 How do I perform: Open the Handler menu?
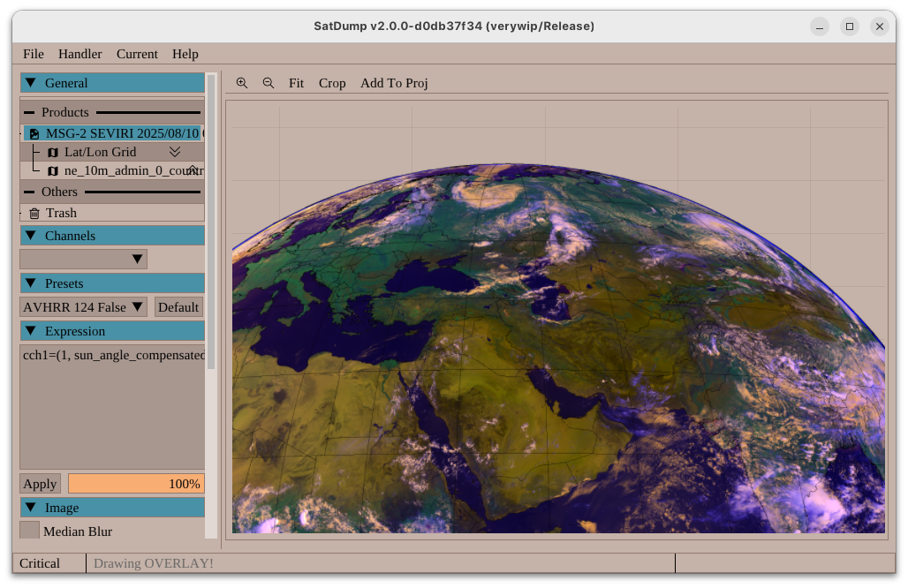pyautogui.click(x=79, y=54)
